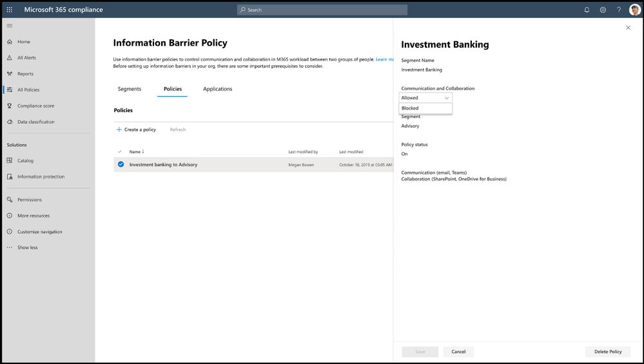The height and width of the screenshot is (364, 644).
Task: Open Data classification page
Action: (35, 122)
